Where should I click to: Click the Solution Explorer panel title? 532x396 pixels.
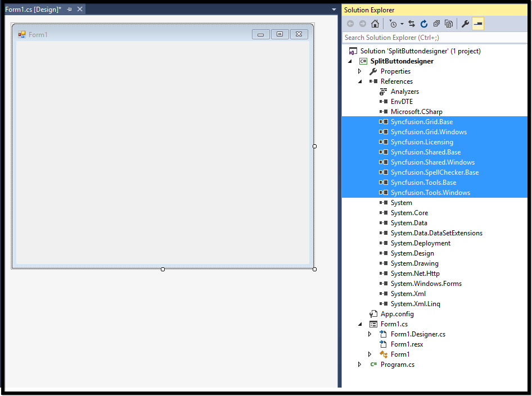(369, 10)
